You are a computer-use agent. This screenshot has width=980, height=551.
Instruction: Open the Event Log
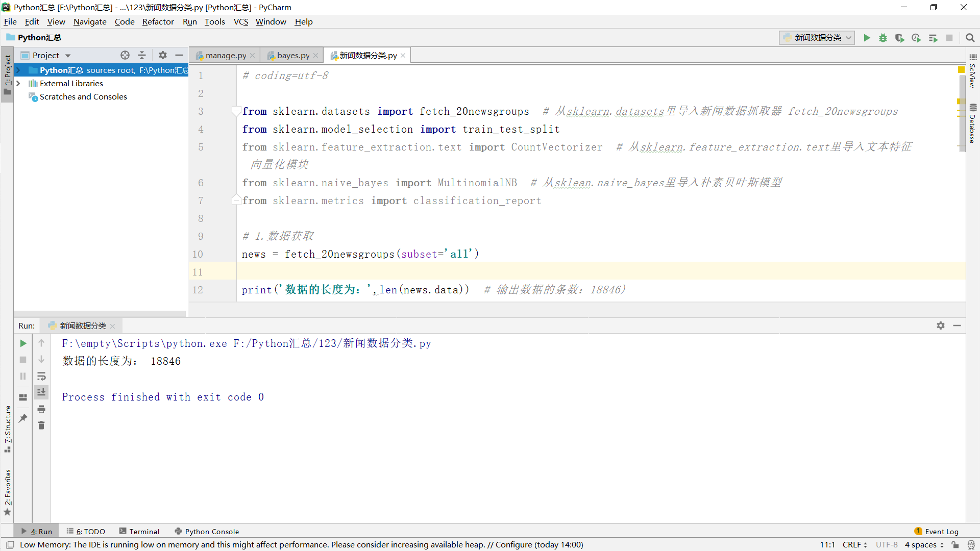(941, 531)
